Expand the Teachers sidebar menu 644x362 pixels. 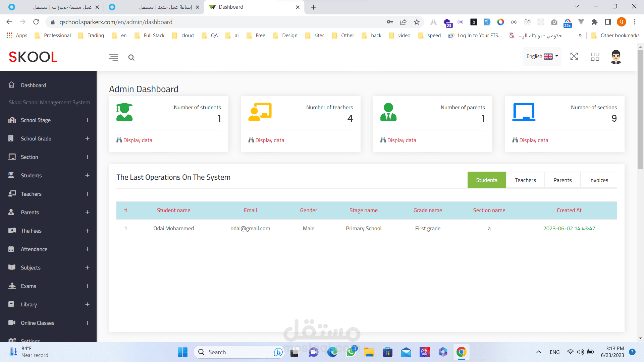(x=87, y=194)
